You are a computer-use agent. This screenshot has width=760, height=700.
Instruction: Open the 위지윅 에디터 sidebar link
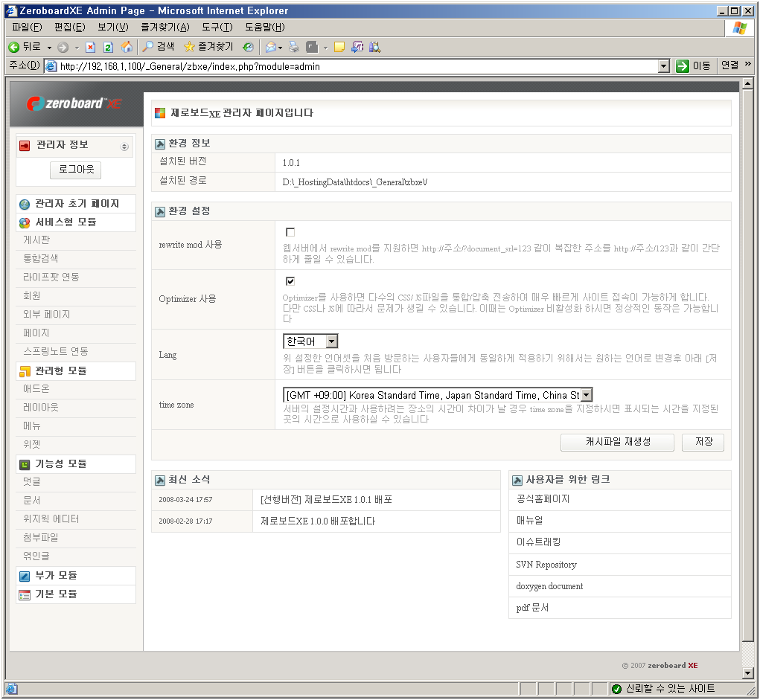[x=51, y=519]
